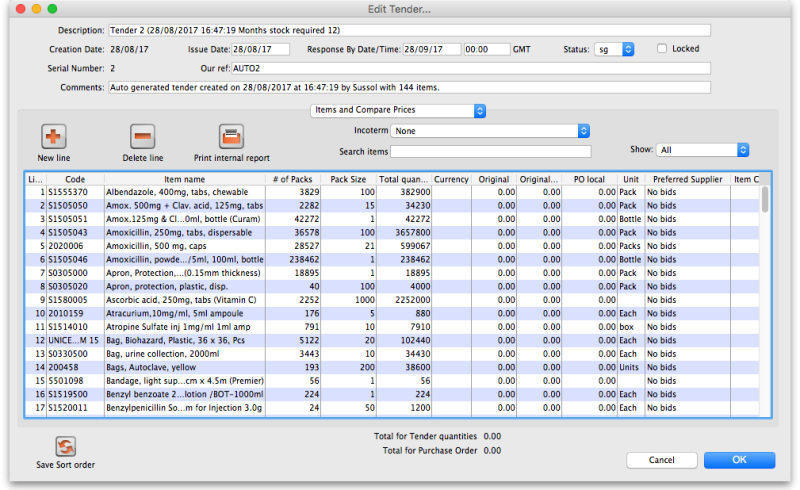Click the New line plus icon
Viewport: 800px width, 490px height.
pos(53,137)
